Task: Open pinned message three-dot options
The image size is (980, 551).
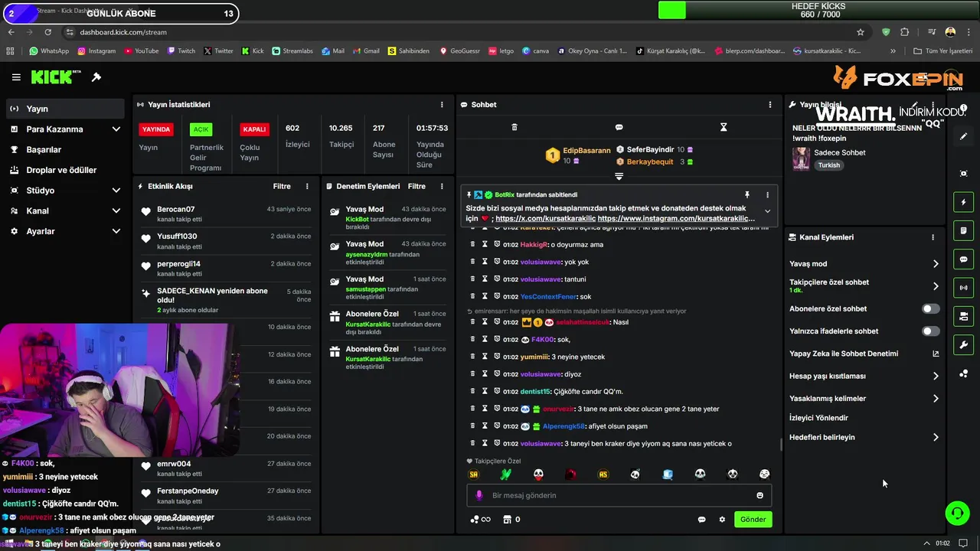Action: tap(767, 195)
